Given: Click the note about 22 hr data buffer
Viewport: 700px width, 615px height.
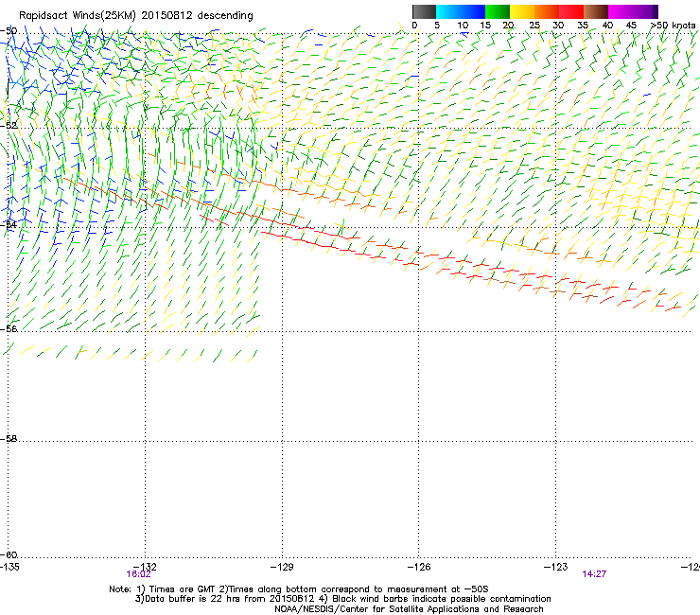Looking at the screenshot, I should [342, 599].
